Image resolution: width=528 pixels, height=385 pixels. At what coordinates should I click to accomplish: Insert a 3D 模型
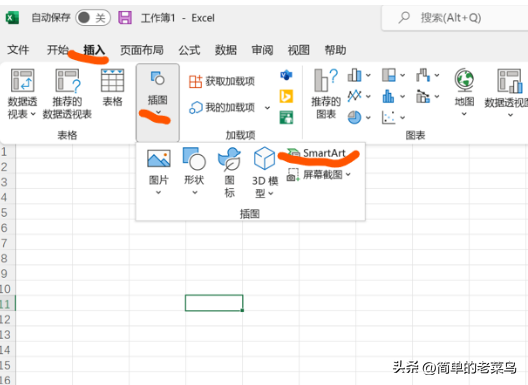pyautogui.click(x=264, y=172)
